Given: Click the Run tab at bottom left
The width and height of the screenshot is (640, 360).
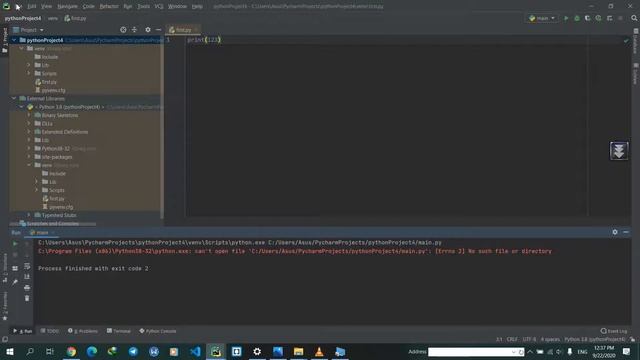Looking at the screenshot, I should pos(23,331).
